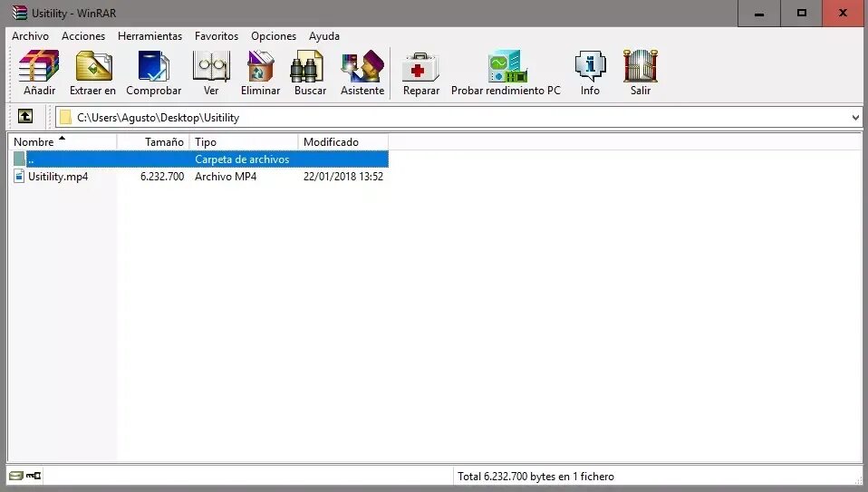
Task: Open the Ayuda menu
Action: click(x=324, y=36)
